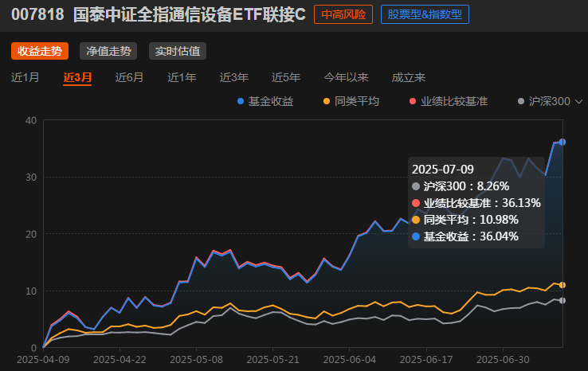Click tooltip value 基金收益：36.04%
The width and height of the screenshot is (588, 371).
click(465, 236)
